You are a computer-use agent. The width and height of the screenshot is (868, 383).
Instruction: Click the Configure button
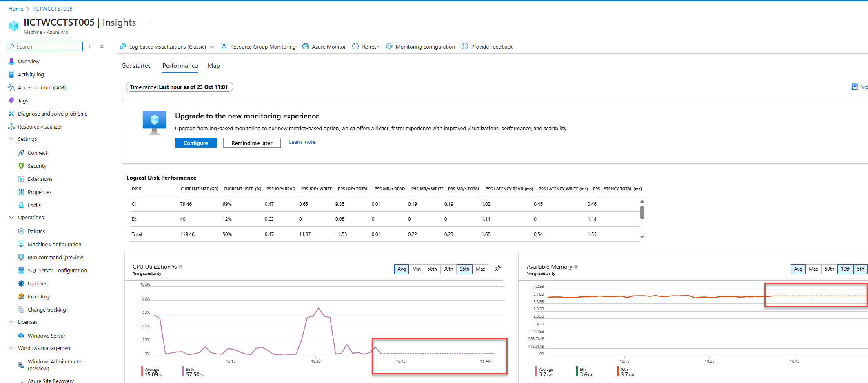tap(196, 143)
